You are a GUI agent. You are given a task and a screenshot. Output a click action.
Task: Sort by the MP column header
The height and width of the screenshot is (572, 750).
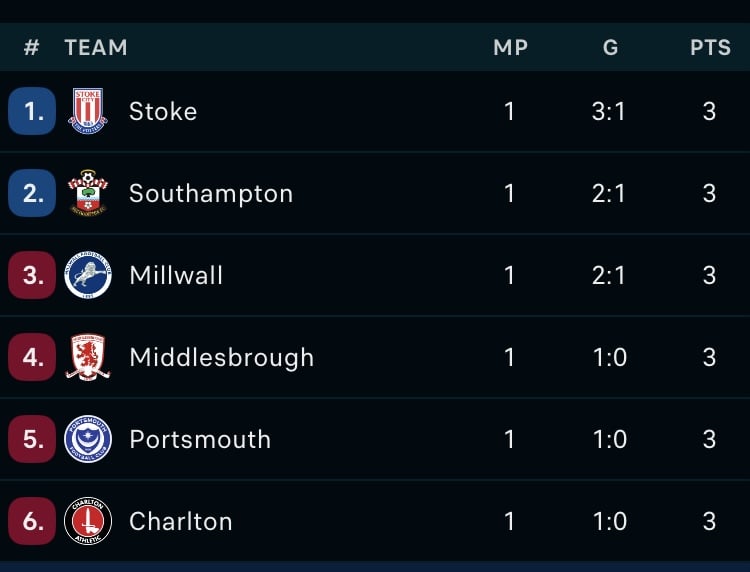pos(510,47)
